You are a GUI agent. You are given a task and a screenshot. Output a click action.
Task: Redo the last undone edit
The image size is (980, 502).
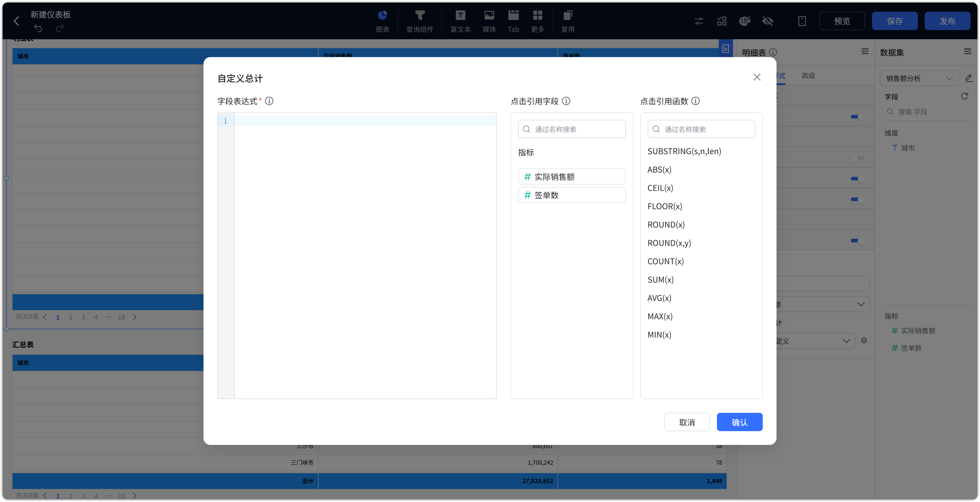click(60, 28)
